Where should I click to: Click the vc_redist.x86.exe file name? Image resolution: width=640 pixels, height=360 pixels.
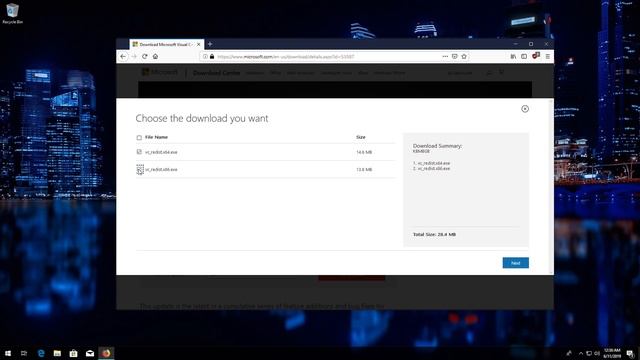click(161, 169)
